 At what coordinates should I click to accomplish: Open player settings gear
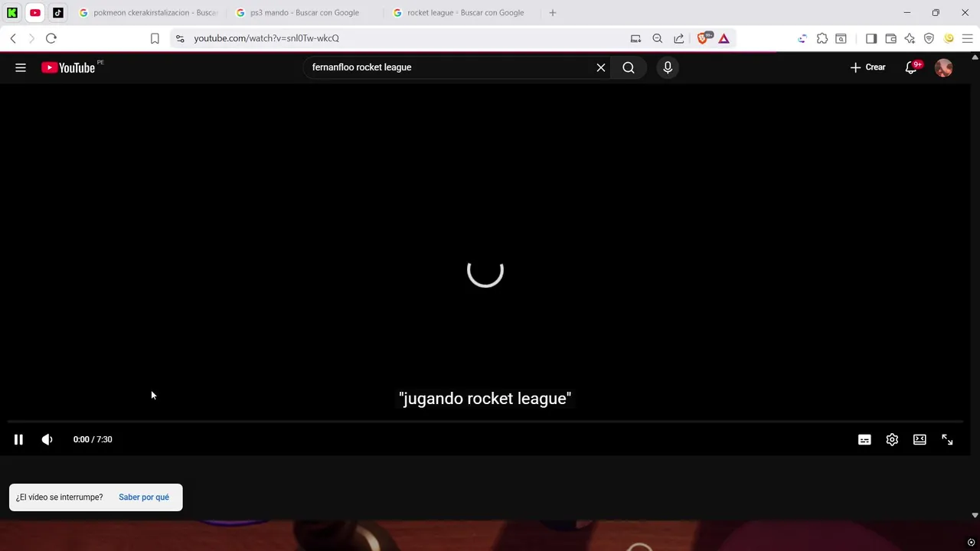[892, 439]
